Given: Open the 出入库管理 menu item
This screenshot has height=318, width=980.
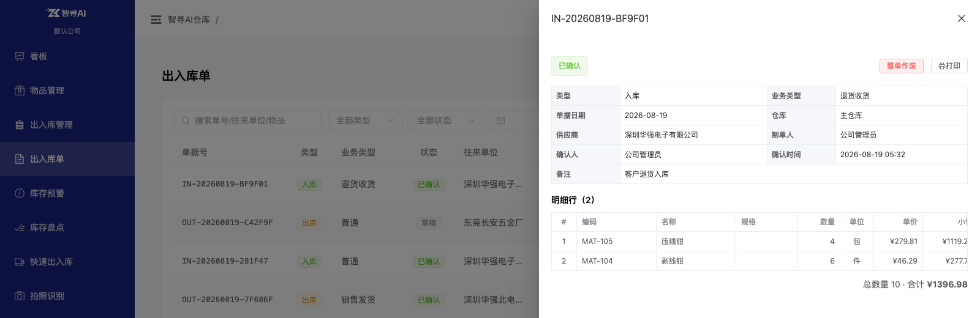Looking at the screenshot, I should [x=67, y=125].
